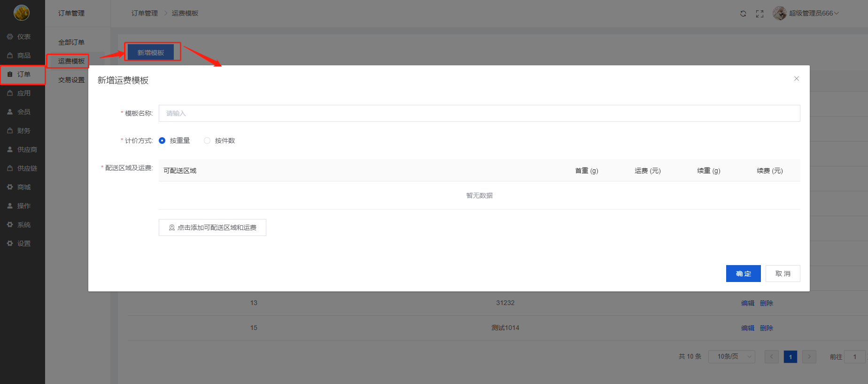Click 运费 (元) column header
Screen dimensions: 868x384
coord(648,171)
